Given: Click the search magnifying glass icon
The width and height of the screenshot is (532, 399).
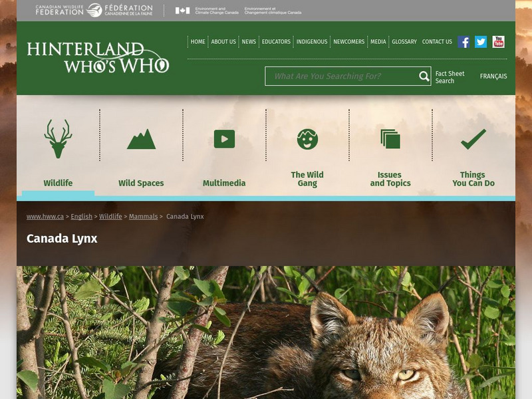Looking at the screenshot, I should point(423,76).
